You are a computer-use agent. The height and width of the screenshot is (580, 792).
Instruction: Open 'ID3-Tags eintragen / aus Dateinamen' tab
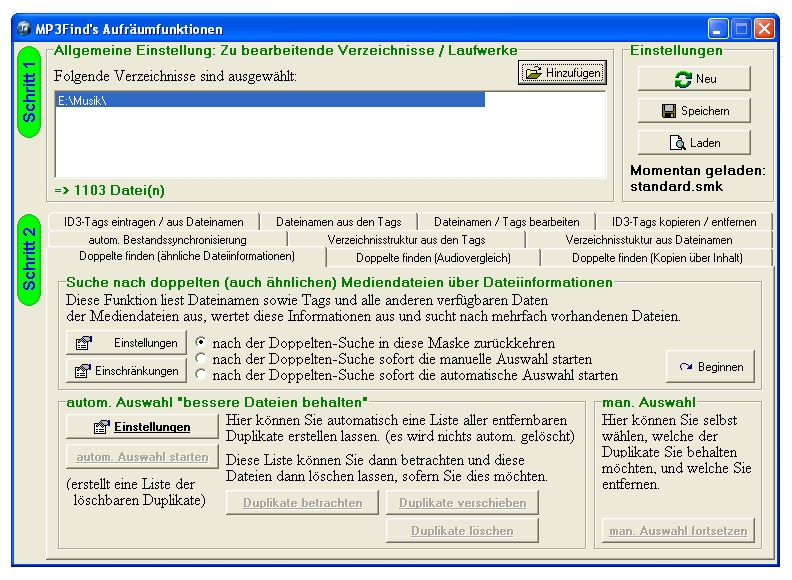154,222
